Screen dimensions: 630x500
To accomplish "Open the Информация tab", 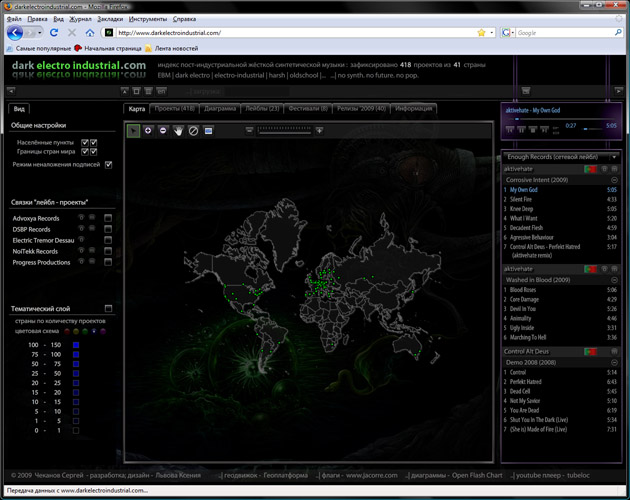I will pyautogui.click(x=413, y=109).
